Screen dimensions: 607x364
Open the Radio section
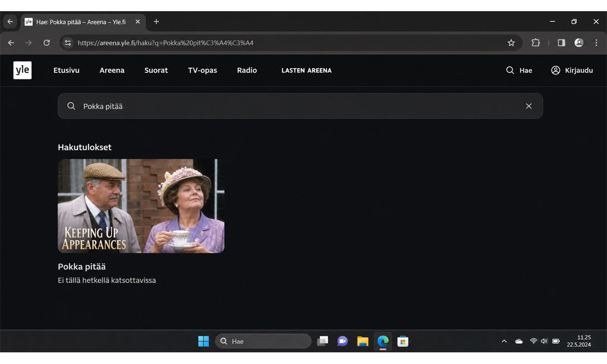[x=247, y=70]
